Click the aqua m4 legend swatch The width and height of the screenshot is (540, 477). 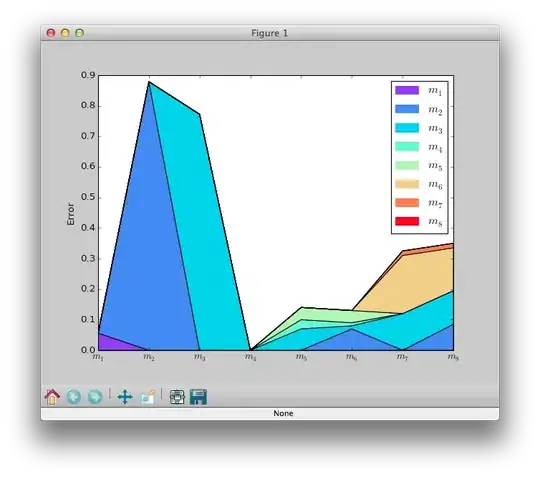[407, 146]
